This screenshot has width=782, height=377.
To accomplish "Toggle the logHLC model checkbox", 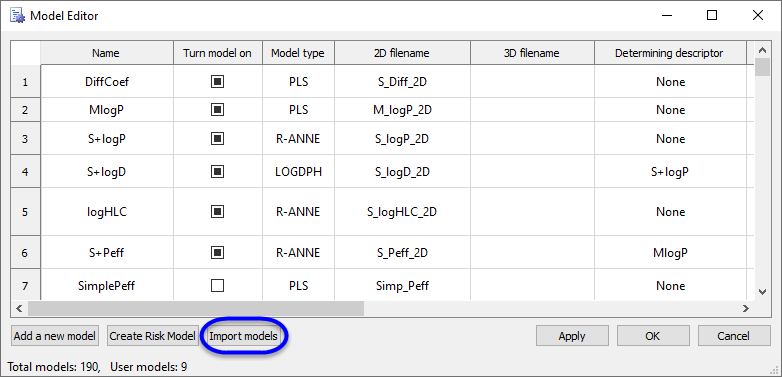I will click(217, 212).
